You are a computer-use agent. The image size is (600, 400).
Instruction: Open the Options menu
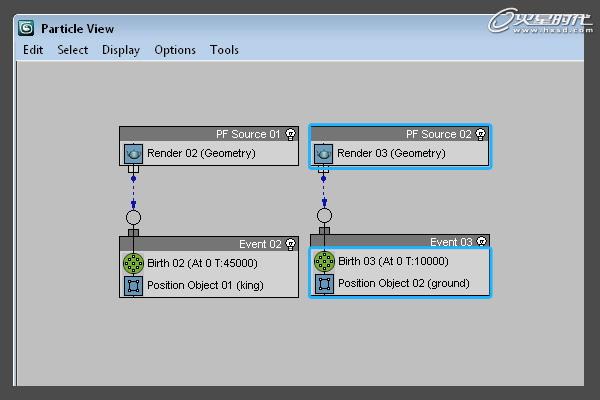pyautogui.click(x=175, y=50)
